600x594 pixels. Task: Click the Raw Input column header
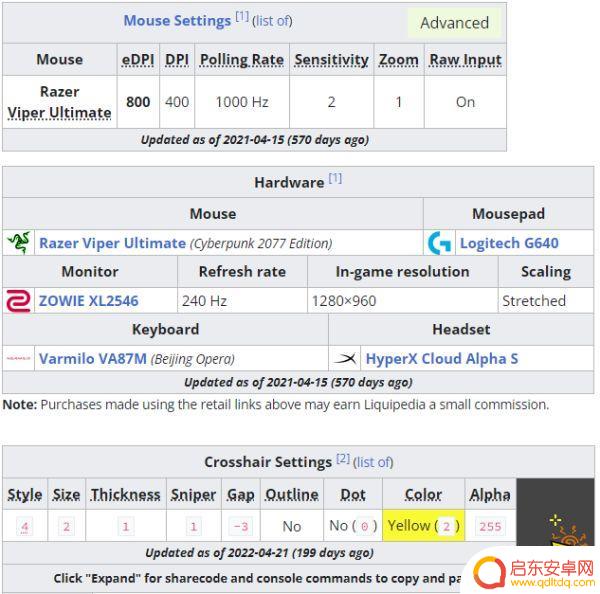465,60
